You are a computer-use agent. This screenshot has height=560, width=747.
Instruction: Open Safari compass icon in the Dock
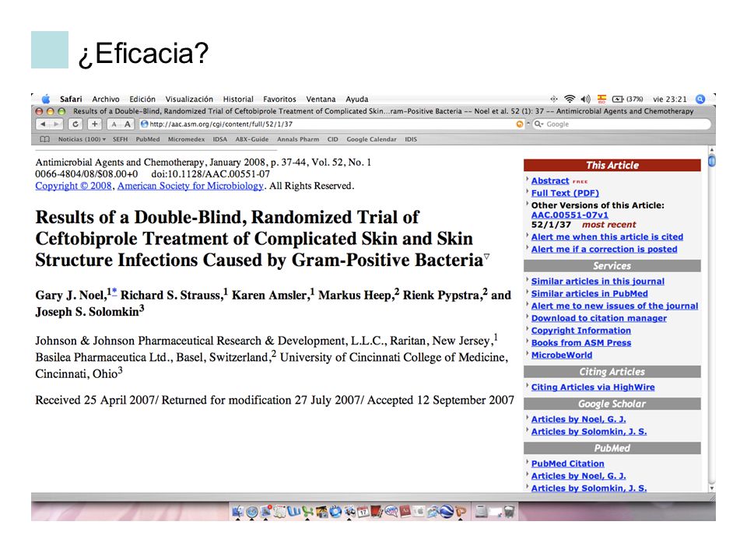(x=252, y=512)
